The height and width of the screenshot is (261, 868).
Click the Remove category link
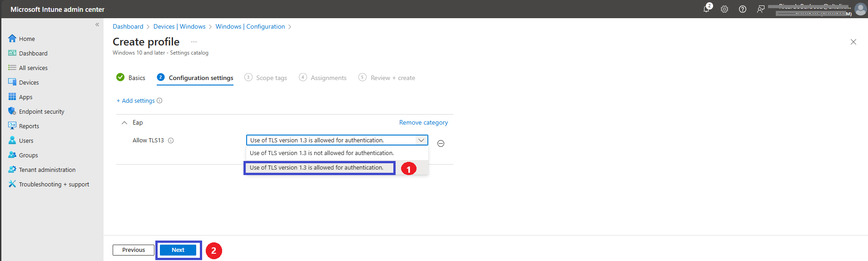click(423, 122)
